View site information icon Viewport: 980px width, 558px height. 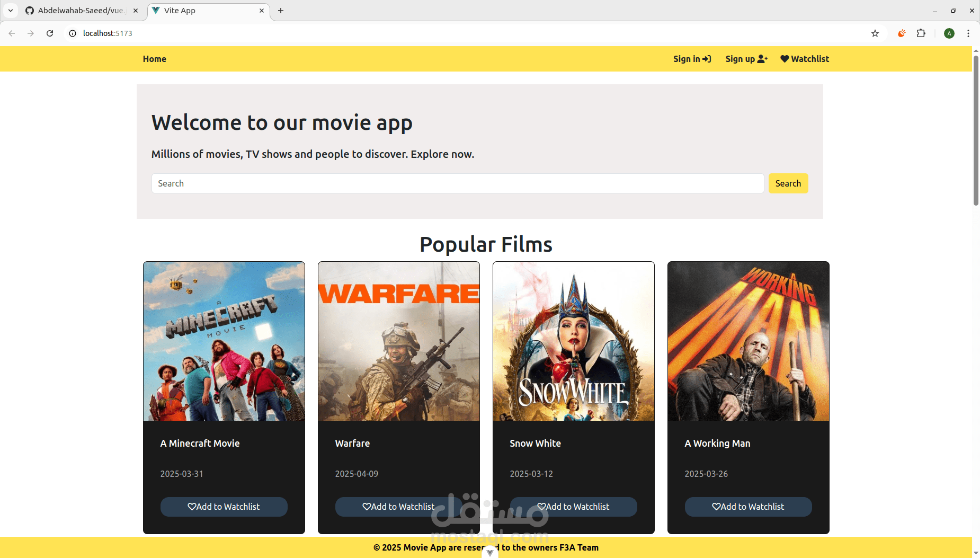tap(73, 33)
